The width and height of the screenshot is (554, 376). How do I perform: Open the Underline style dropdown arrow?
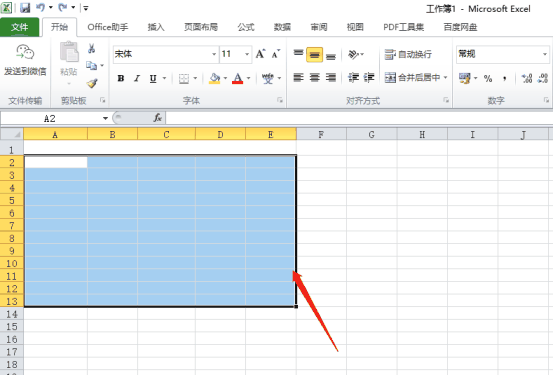pyautogui.click(x=164, y=78)
